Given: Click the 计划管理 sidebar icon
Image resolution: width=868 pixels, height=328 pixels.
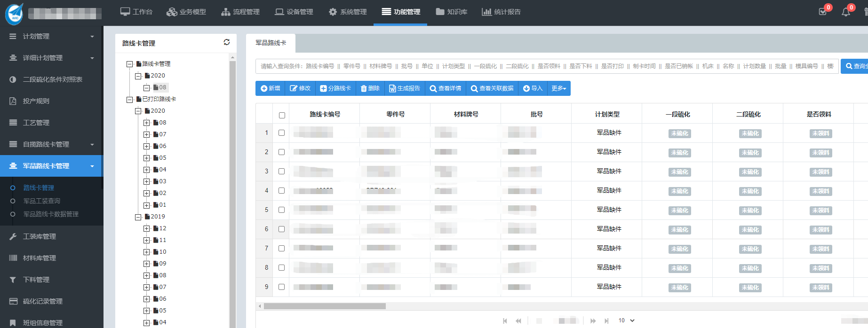Looking at the screenshot, I should (13, 36).
